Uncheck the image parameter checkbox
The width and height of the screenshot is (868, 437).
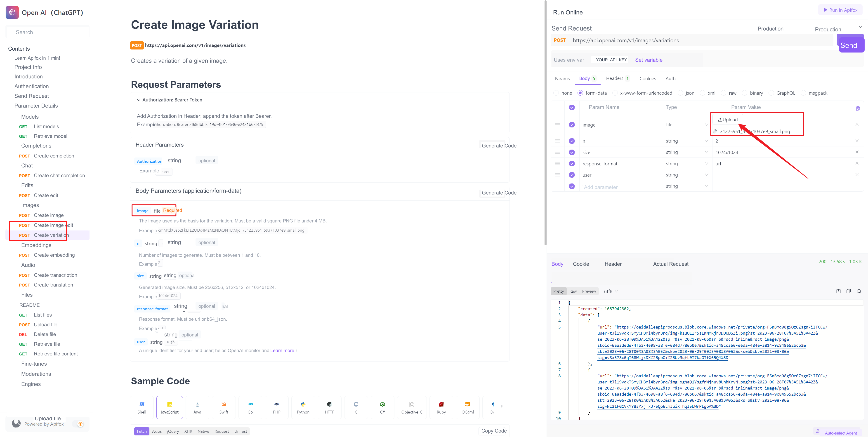tap(572, 125)
